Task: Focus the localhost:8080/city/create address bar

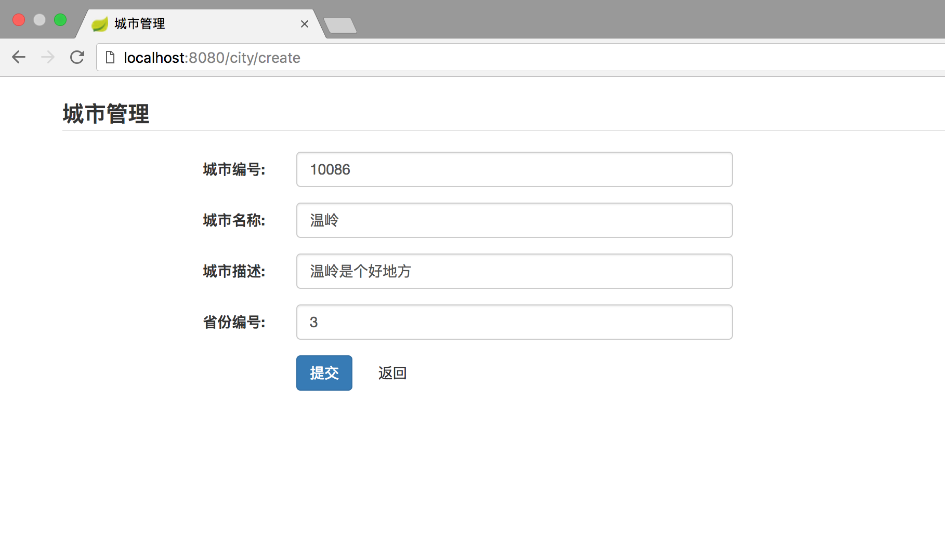Action: (x=468, y=58)
